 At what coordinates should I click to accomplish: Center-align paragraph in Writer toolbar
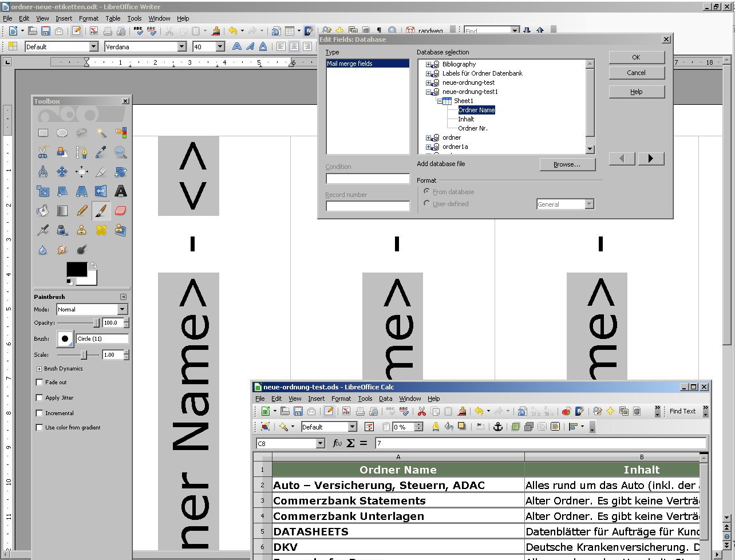(294, 47)
